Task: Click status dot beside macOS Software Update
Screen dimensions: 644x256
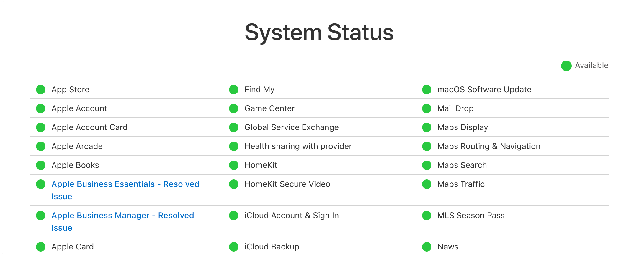Action: tap(427, 90)
